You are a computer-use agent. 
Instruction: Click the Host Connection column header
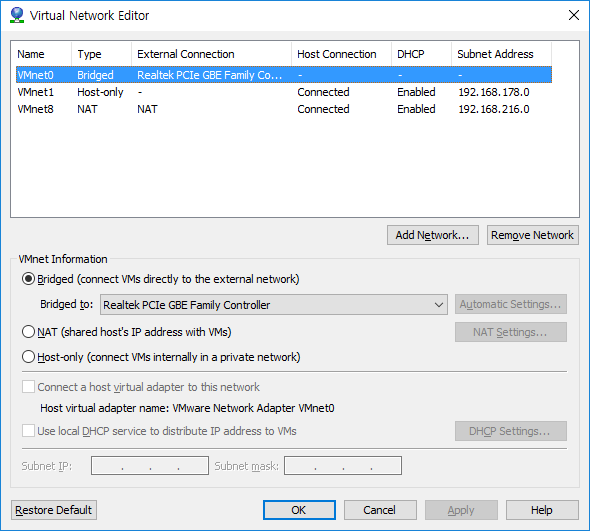342,54
